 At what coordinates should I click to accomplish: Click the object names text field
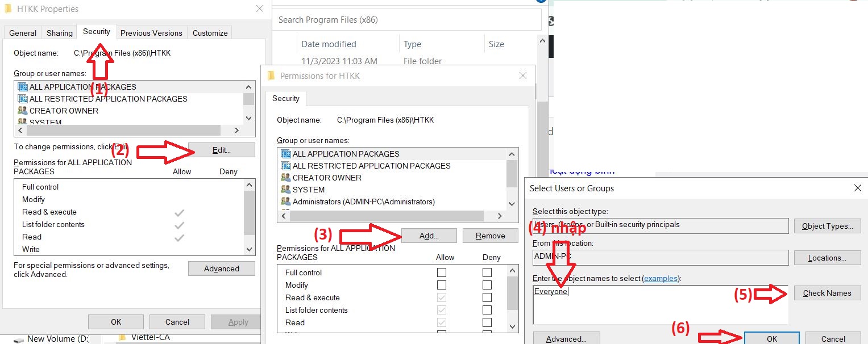pyautogui.click(x=659, y=305)
